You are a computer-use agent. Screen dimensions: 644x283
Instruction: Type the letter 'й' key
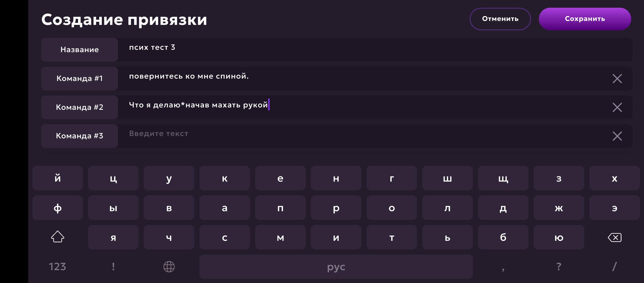(x=58, y=178)
